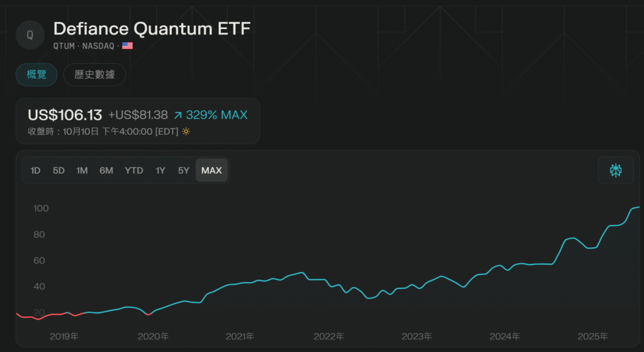Show the 6M chart range
644x352 pixels.
(x=106, y=170)
